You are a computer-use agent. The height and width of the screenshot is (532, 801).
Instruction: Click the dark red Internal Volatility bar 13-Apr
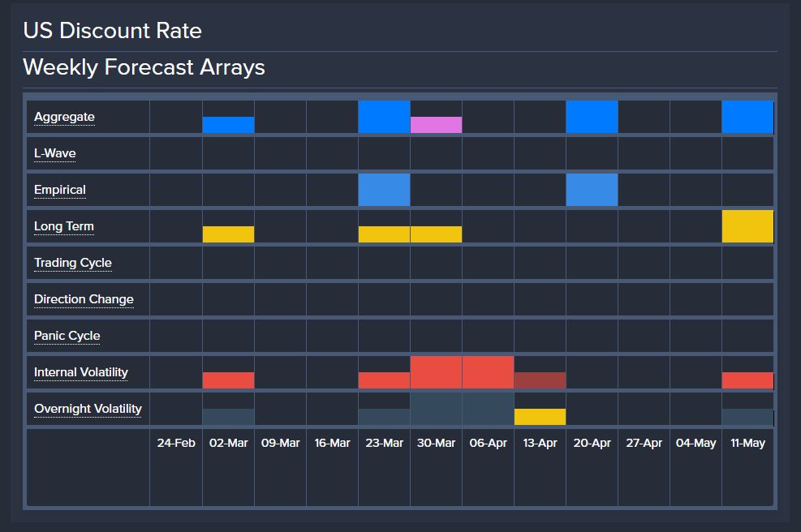540,380
